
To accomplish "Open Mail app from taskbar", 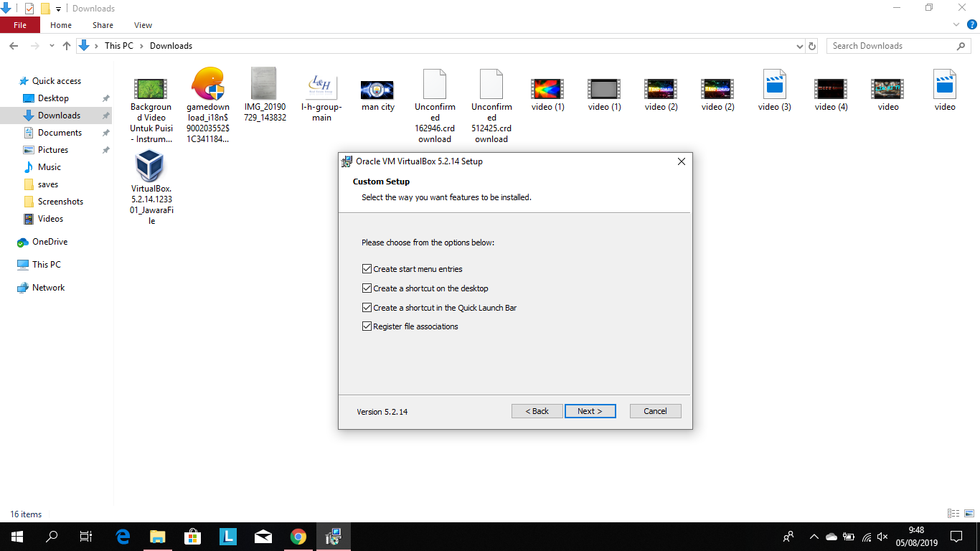I will click(x=263, y=537).
